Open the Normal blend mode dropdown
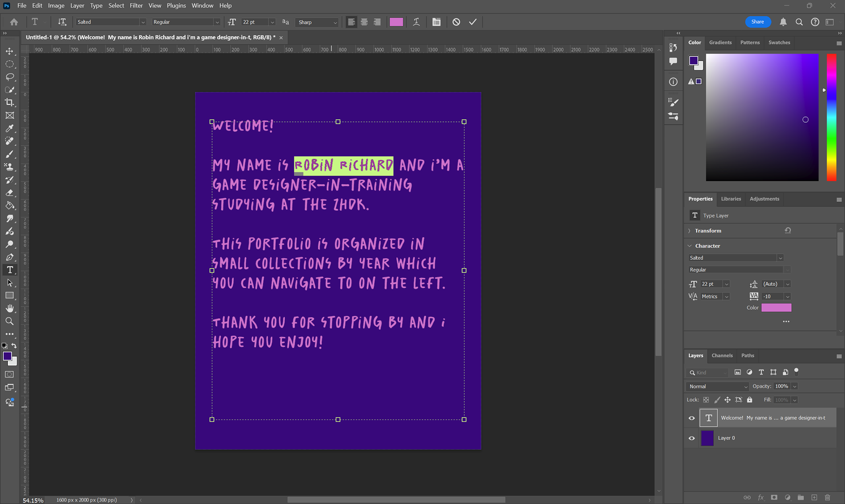845x504 pixels. 718,387
